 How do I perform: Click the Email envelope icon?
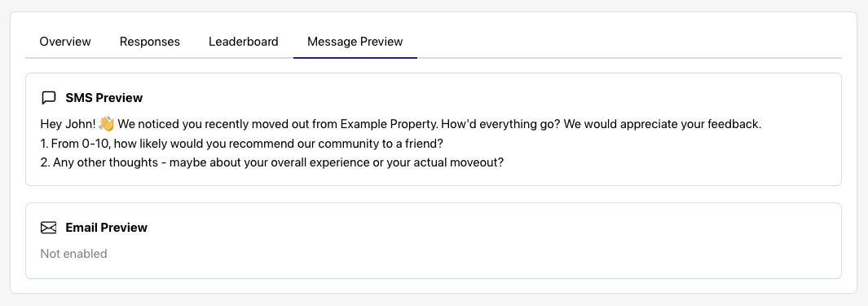(49, 228)
